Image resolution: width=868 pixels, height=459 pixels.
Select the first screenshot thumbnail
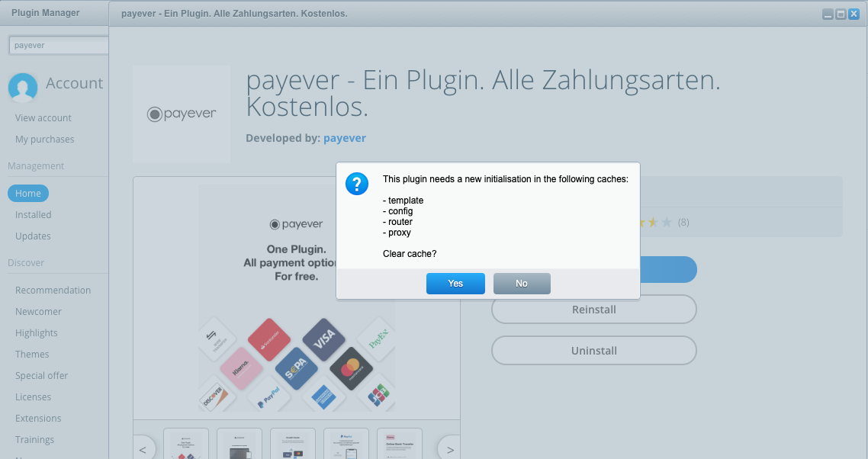pyautogui.click(x=186, y=444)
